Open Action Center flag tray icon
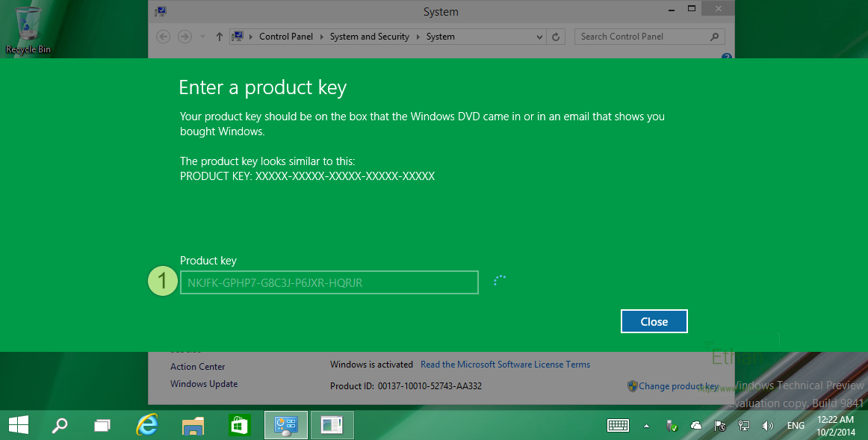Image resolution: width=868 pixels, height=440 pixels. click(719, 425)
